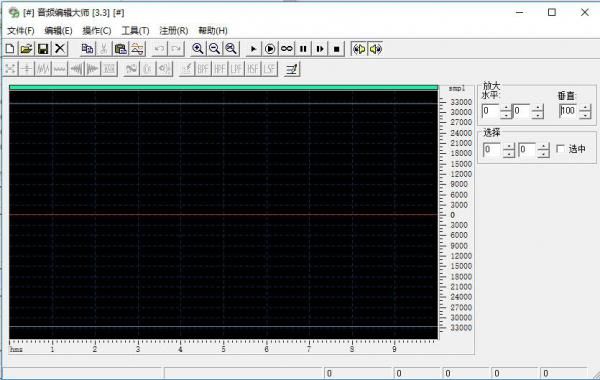The height and width of the screenshot is (380, 600).
Task: Increase the second 选择 value
Action: coord(543,146)
